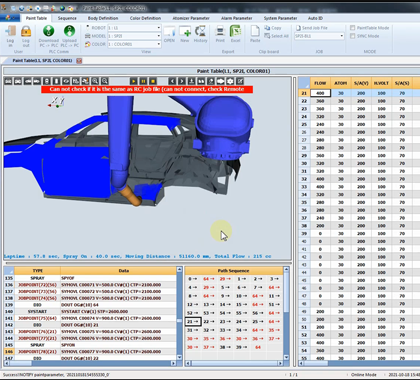This screenshot has height=380, width=420.
Task: Click Path Sequence scroll-up arrow
Action: tap(286, 269)
